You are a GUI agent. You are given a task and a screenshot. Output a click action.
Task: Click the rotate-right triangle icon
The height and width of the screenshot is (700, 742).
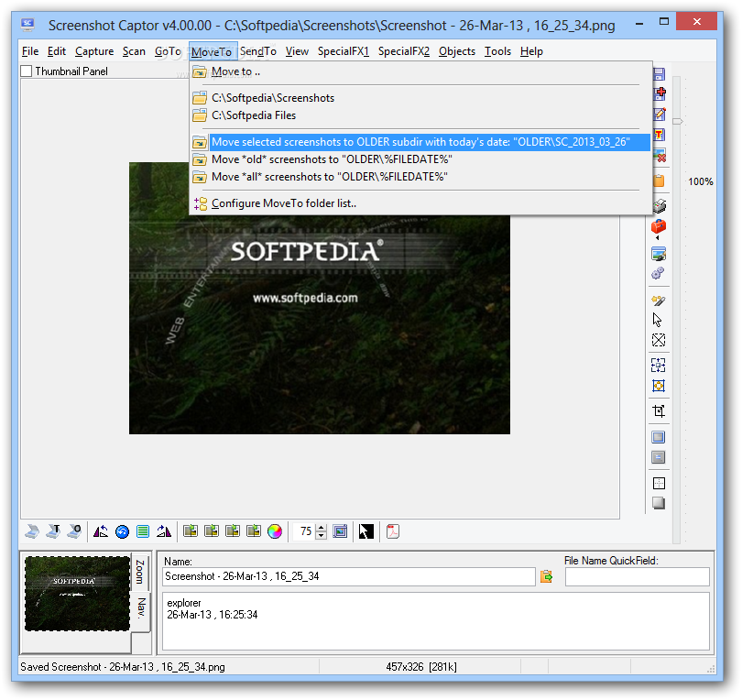coord(164,531)
